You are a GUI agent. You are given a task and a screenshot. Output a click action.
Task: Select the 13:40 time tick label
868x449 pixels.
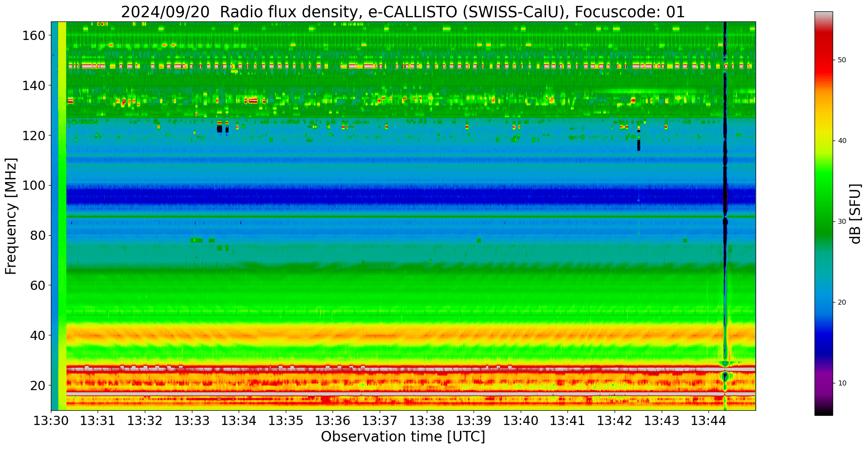pos(521,420)
